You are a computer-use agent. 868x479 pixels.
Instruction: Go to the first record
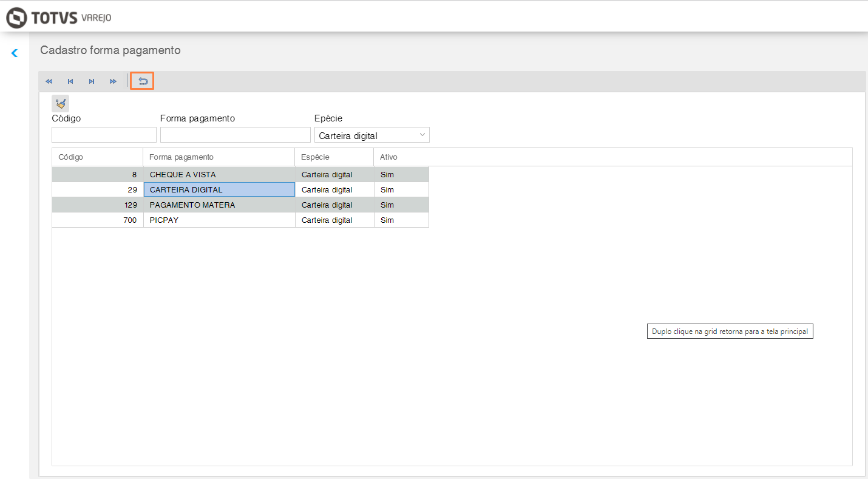49,81
